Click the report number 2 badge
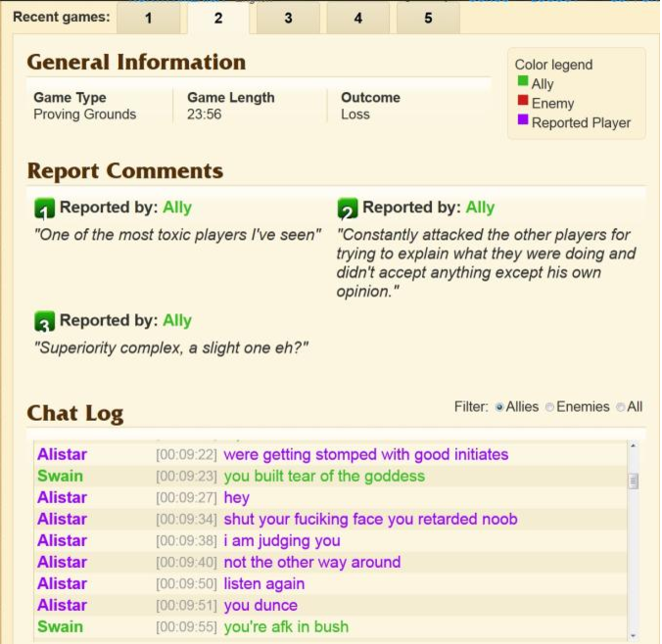The width and height of the screenshot is (662, 644). pyautogui.click(x=348, y=208)
